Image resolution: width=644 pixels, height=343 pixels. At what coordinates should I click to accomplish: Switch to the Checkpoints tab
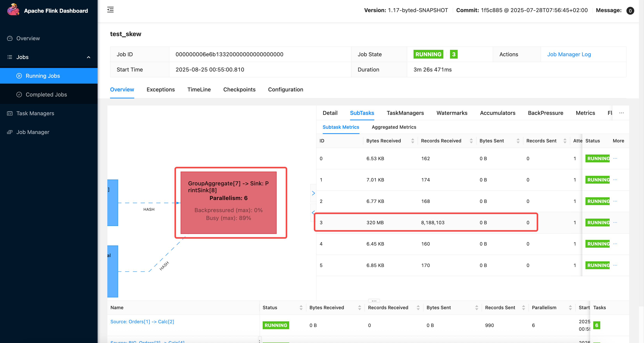239,90
